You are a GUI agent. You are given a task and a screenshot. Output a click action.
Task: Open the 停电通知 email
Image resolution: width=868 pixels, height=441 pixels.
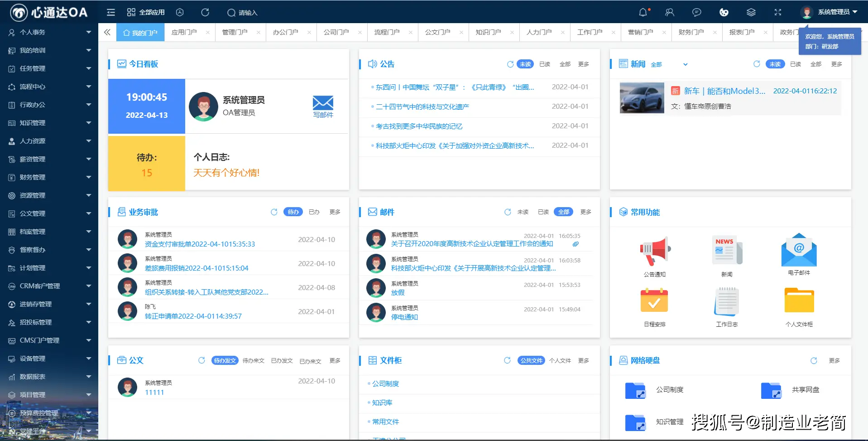click(404, 317)
